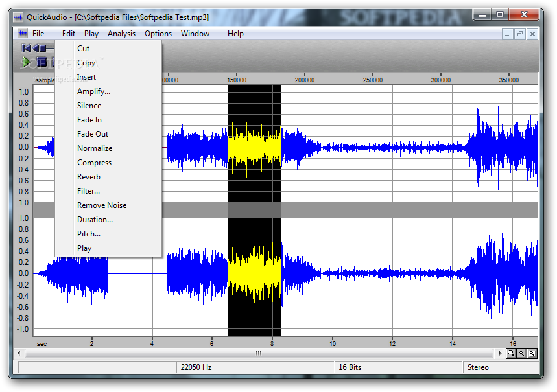Click the green play button
557x392 pixels.
click(x=27, y=62)
